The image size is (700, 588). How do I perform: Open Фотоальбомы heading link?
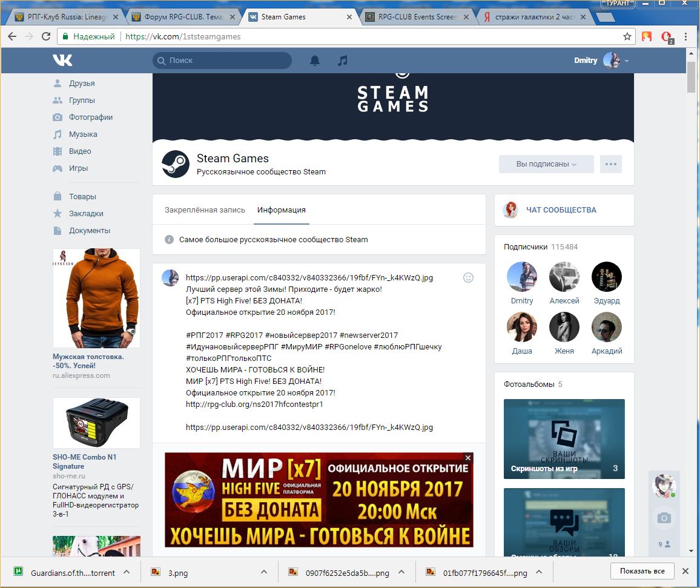click(x=529, y=385)
